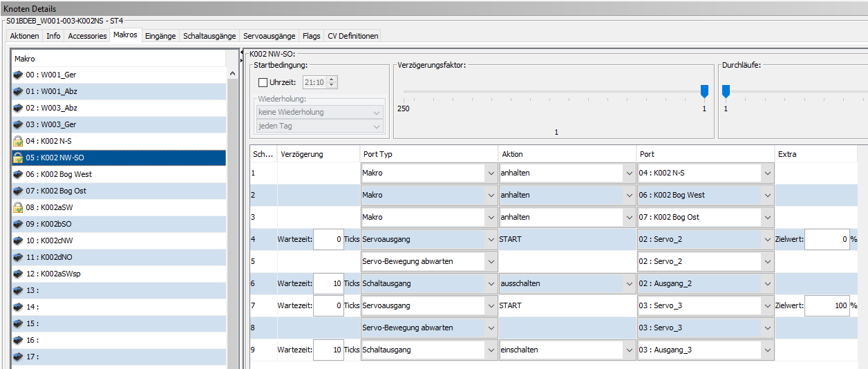
Task: Click the Verzögerungsfaktor slider handle
Action: pos(704,91)
